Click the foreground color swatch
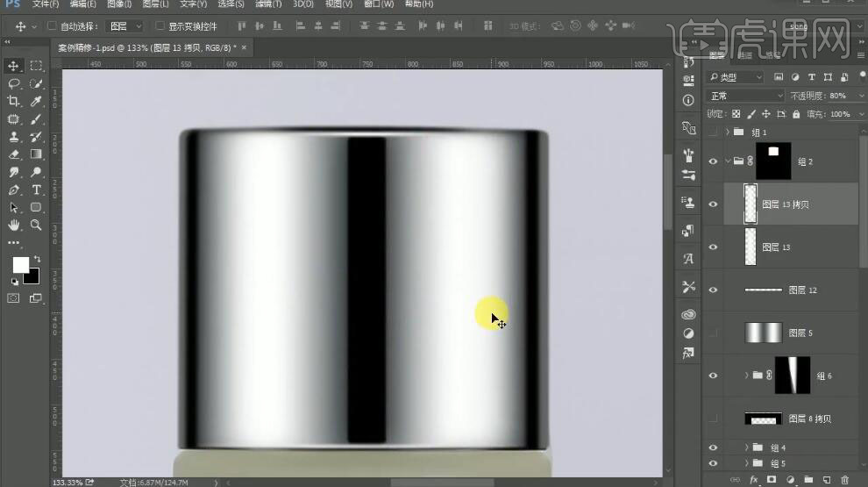 (19, 265)
